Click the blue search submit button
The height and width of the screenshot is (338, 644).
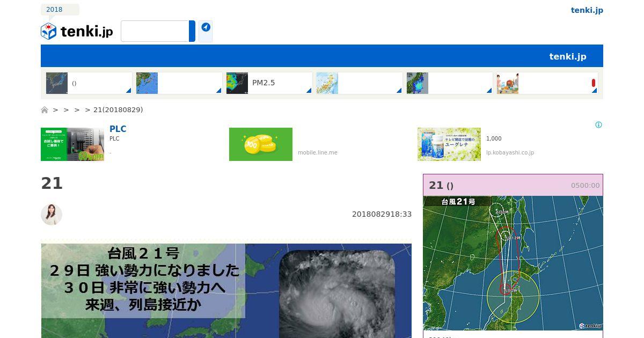point(192,31)
